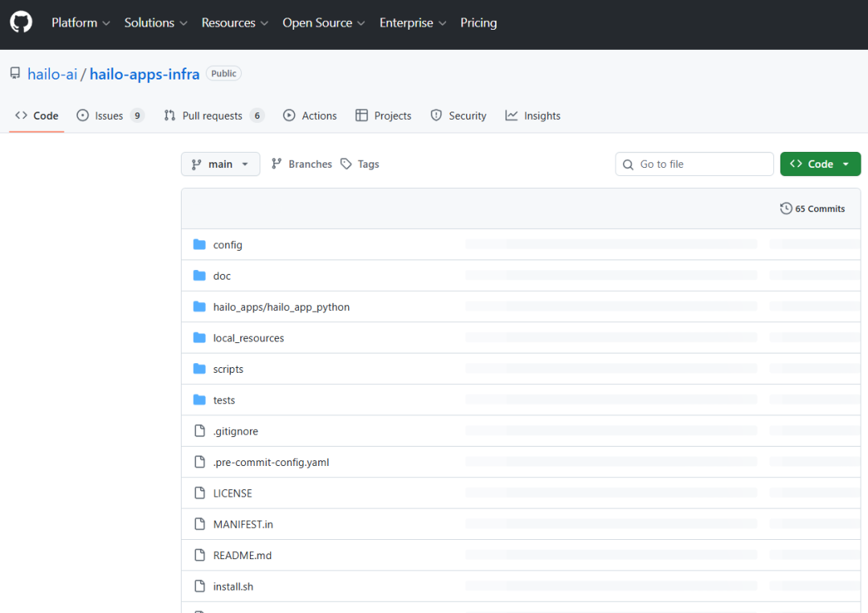Image resolution: width=868 pixels, height=613 pixels.
Task: Open the green Code dropdown button
Action: (820, 164)
